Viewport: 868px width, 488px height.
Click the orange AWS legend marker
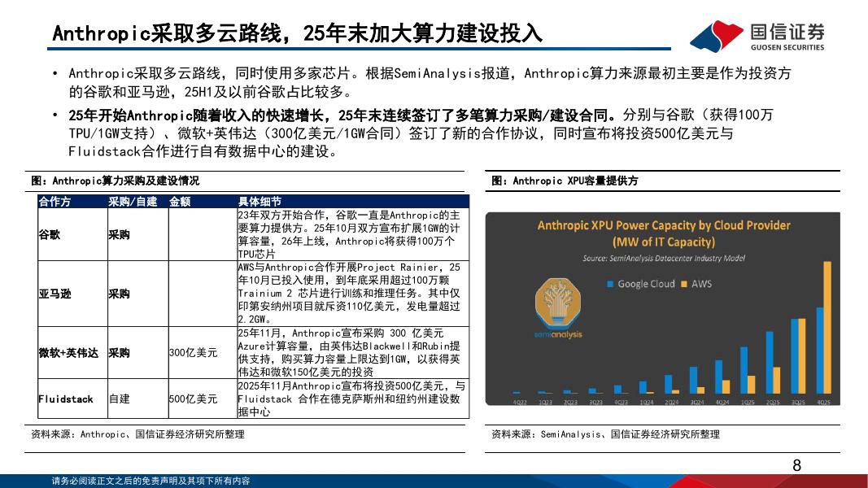pyautogui.click(x=684, y=285)
